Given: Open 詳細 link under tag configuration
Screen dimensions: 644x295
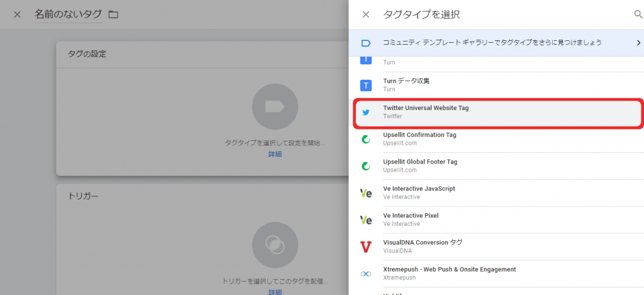Looking at the screenshot, I should point(275,155).
